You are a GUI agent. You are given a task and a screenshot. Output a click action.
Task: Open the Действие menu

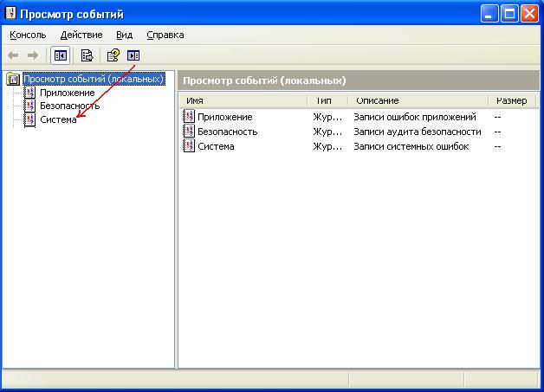81,35
